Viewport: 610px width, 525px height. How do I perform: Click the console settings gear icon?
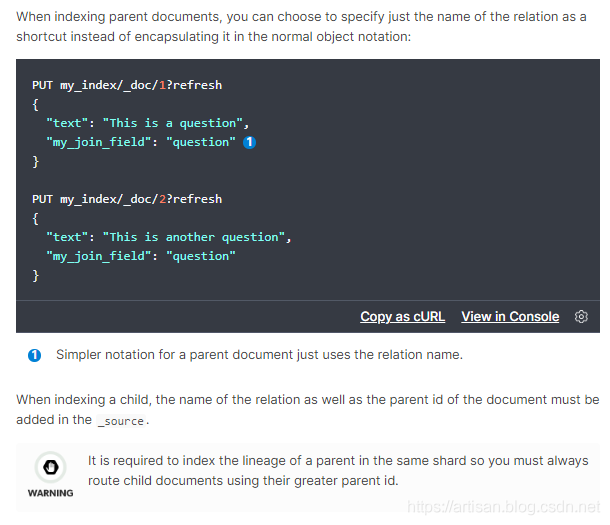click(x=581, y=317)
